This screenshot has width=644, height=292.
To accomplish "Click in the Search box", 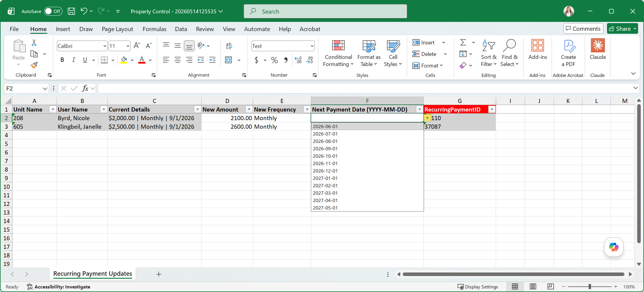I will pyautogui.click(x=325, y=11).
